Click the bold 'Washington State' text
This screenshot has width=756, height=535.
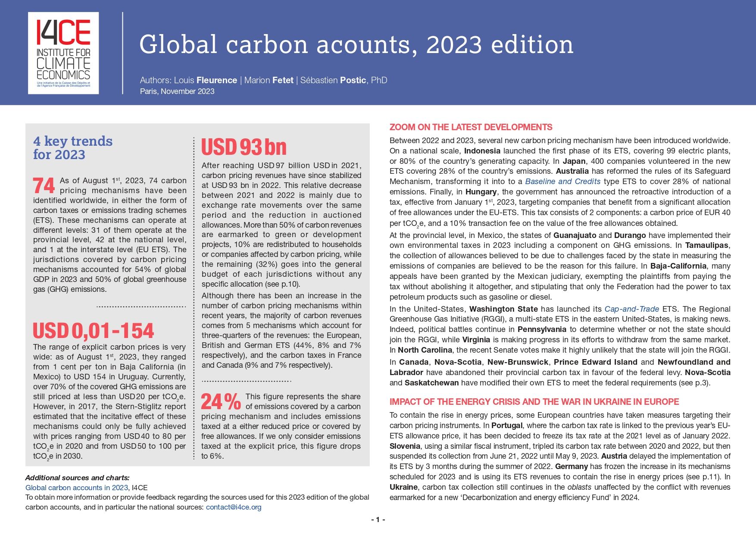coord(503,309)
